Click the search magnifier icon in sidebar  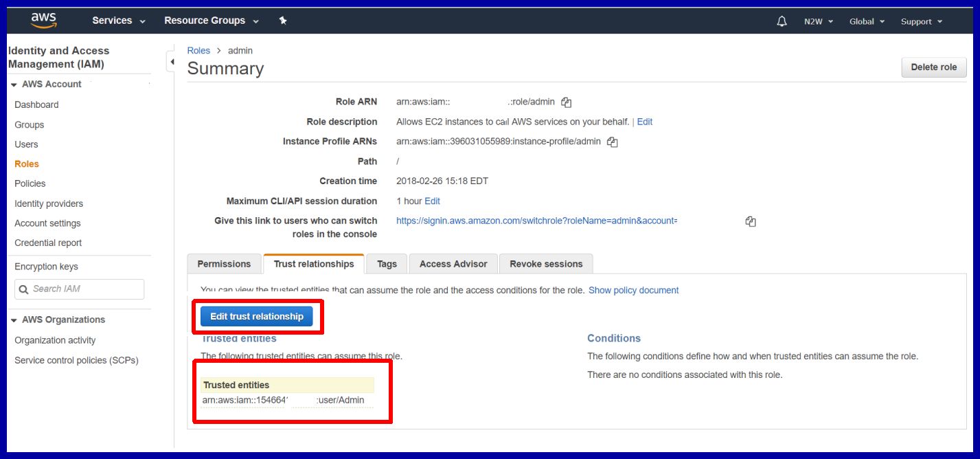(x=24, y=289)
